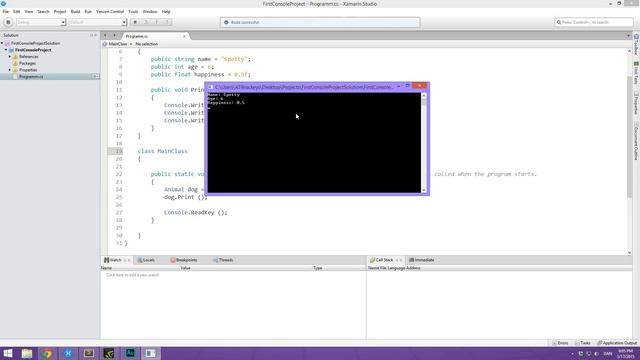
Task: Select the References folder in solution tree
Action: (29, 57)
